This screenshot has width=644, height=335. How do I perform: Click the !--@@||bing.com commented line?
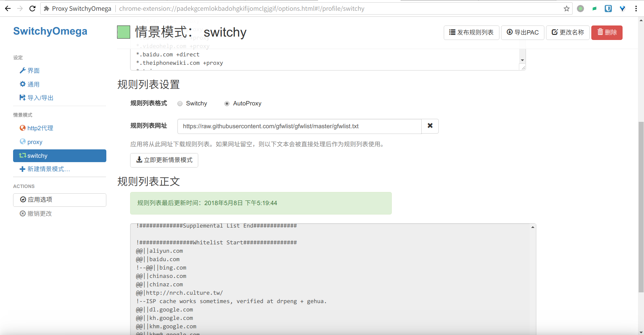click(x=161, y=268)
